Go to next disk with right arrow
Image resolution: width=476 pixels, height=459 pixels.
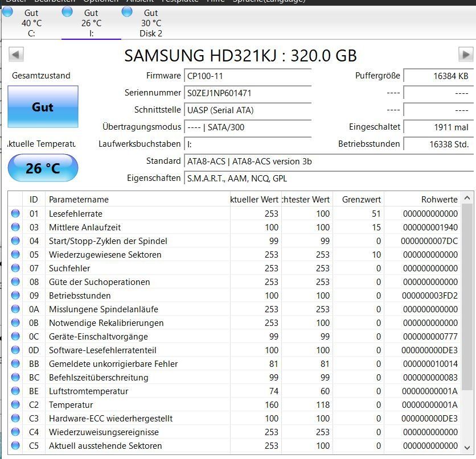point(466,55)
